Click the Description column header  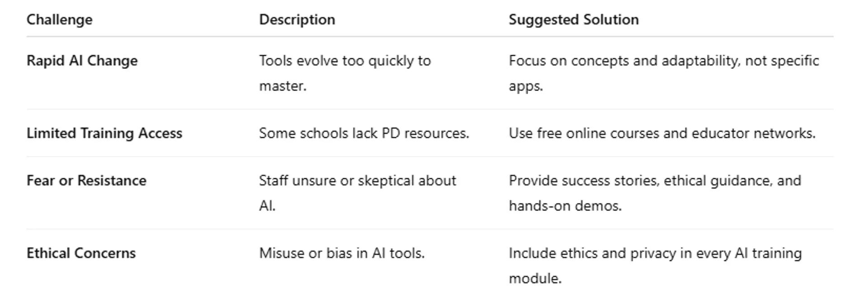(x=297, y=19)
